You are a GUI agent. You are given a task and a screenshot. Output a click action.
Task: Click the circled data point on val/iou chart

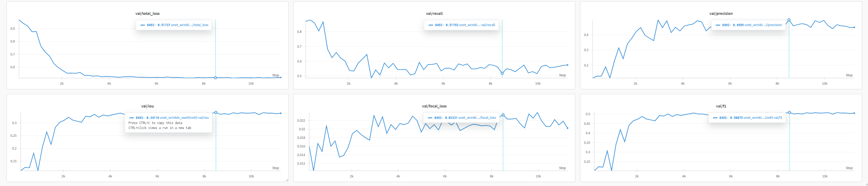click(216, 113)
